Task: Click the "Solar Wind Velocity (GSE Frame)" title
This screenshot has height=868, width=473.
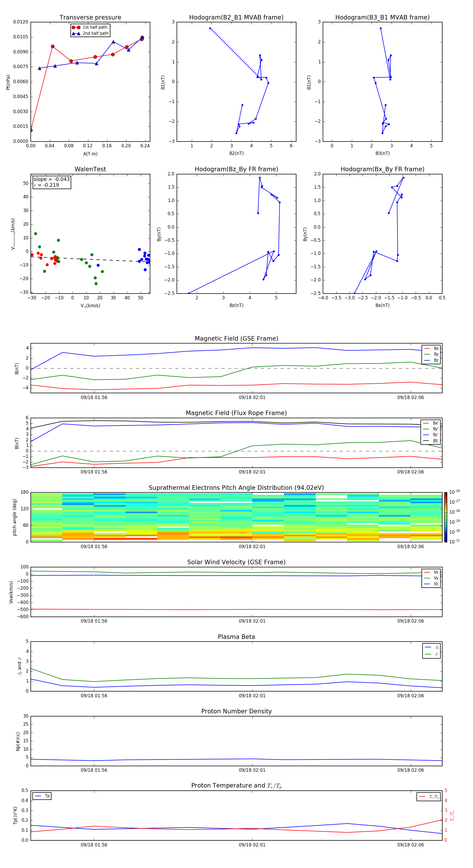Action: (x=236, y=562)
